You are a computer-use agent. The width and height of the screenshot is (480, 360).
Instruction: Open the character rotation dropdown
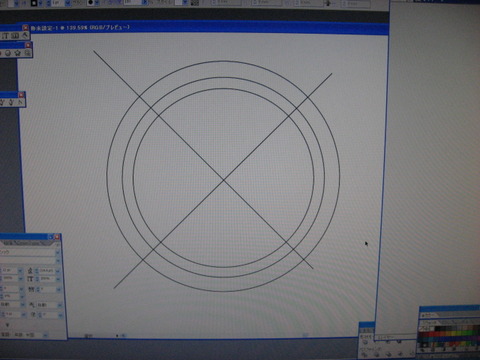pyautogui.click(x=61, y=315)
